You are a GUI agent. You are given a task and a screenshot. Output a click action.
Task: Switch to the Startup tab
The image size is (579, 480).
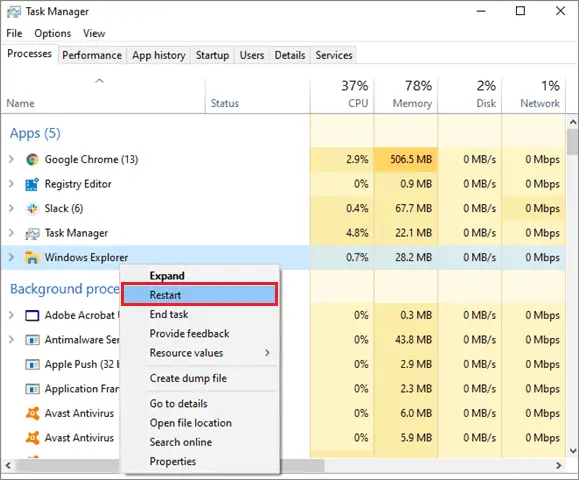[x=212, y=55]
